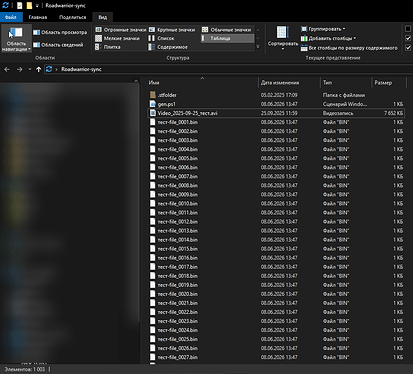Click the Back navigation arrow

(7, 69)
